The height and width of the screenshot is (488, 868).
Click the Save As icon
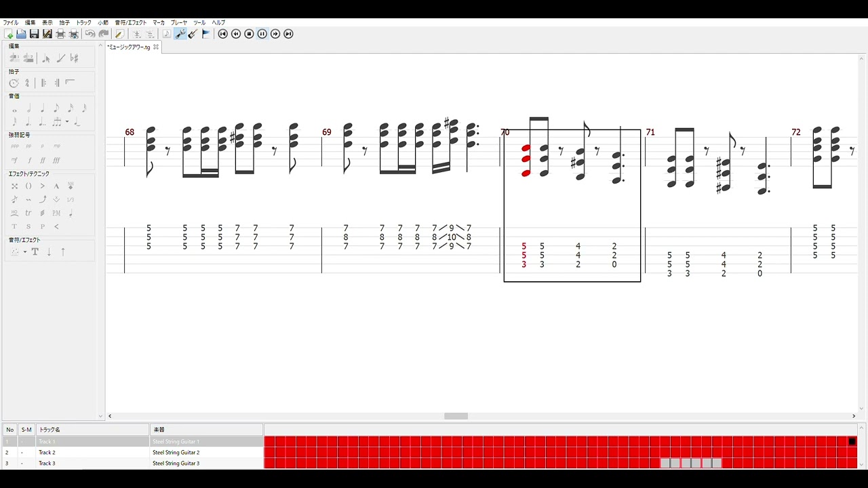pos(47,34)
